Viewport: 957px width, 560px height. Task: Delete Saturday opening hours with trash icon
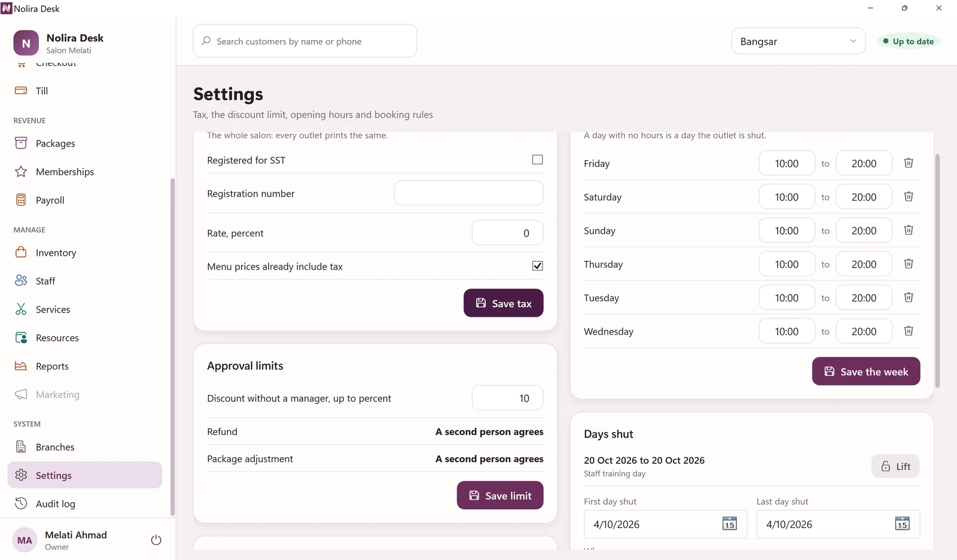pos(908,197)
